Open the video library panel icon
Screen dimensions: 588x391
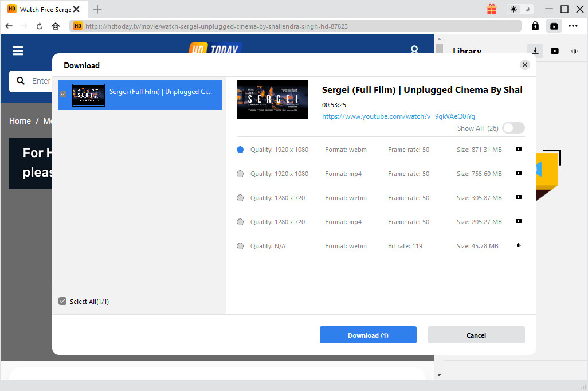pos(554,26)
